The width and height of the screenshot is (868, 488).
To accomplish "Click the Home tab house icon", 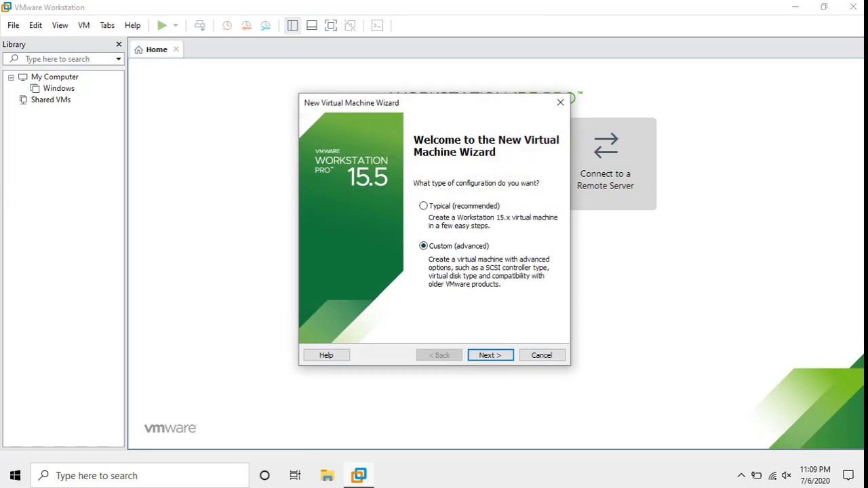I will (x=138, y=49).
